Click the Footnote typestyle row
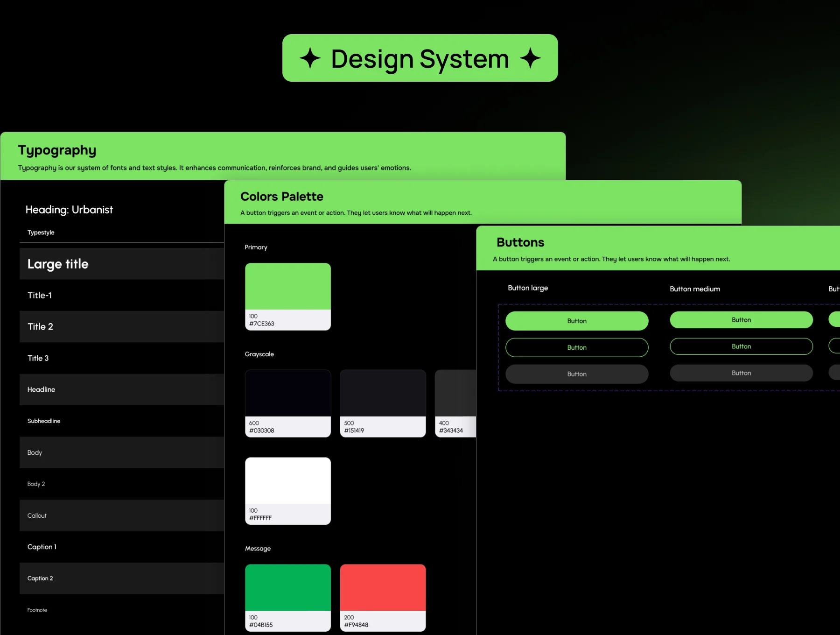 (x=122, y=610)
